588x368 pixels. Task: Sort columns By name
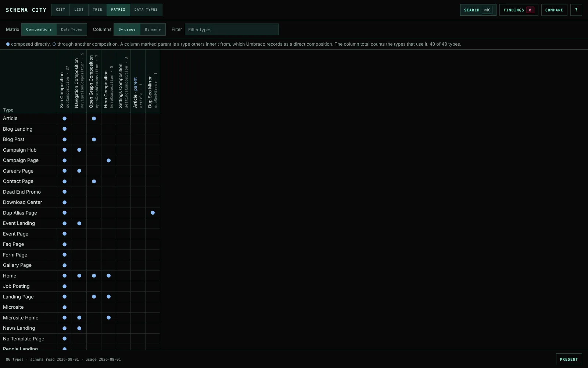click(x=153, y=29)
